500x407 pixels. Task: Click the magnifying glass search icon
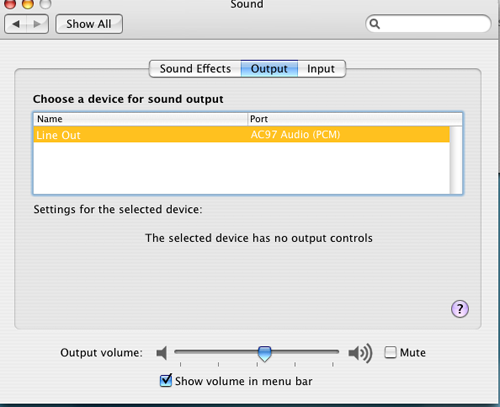coord(375,24)
